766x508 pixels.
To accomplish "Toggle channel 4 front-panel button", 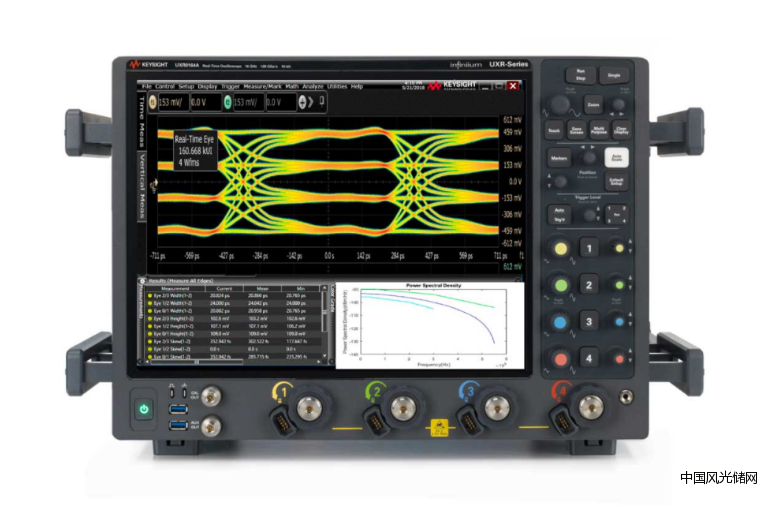I will pyautogui.click(x=589, y=358).
